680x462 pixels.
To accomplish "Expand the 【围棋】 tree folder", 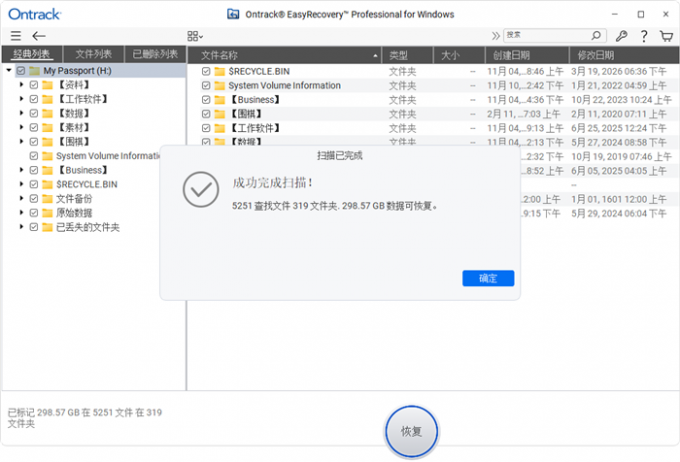I will click(21, 141).
